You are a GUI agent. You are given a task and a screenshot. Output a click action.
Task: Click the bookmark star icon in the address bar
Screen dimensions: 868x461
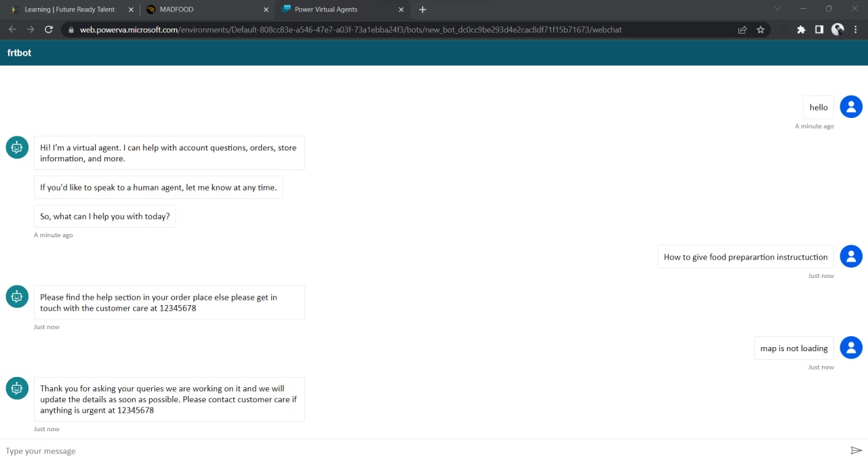point(760,30)
